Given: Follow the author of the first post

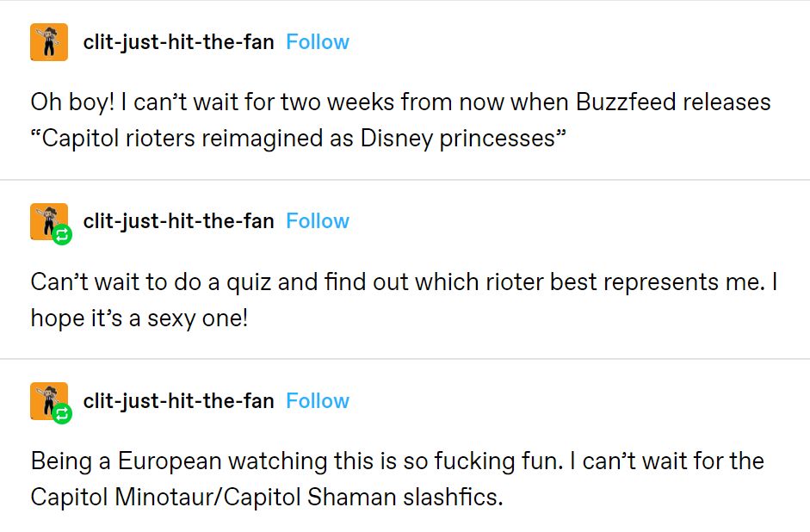Looking at the screenshot, I should 318,42.
